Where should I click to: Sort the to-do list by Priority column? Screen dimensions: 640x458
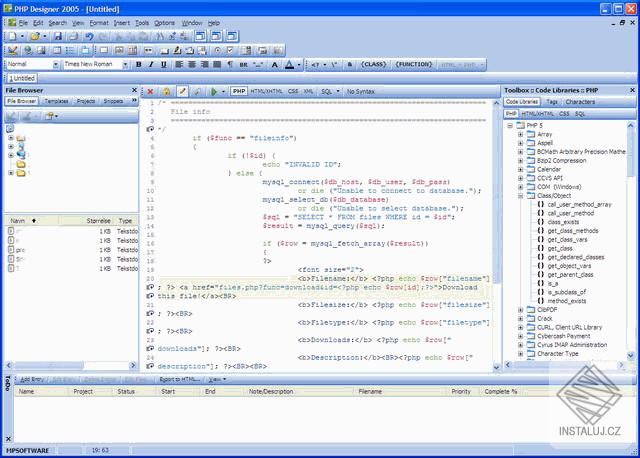point(461,391)
